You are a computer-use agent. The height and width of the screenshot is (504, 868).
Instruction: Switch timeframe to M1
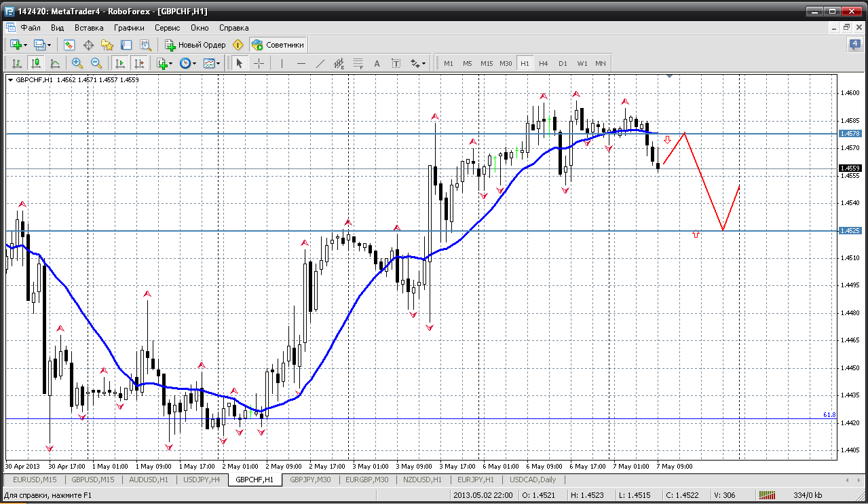[449, 63]
